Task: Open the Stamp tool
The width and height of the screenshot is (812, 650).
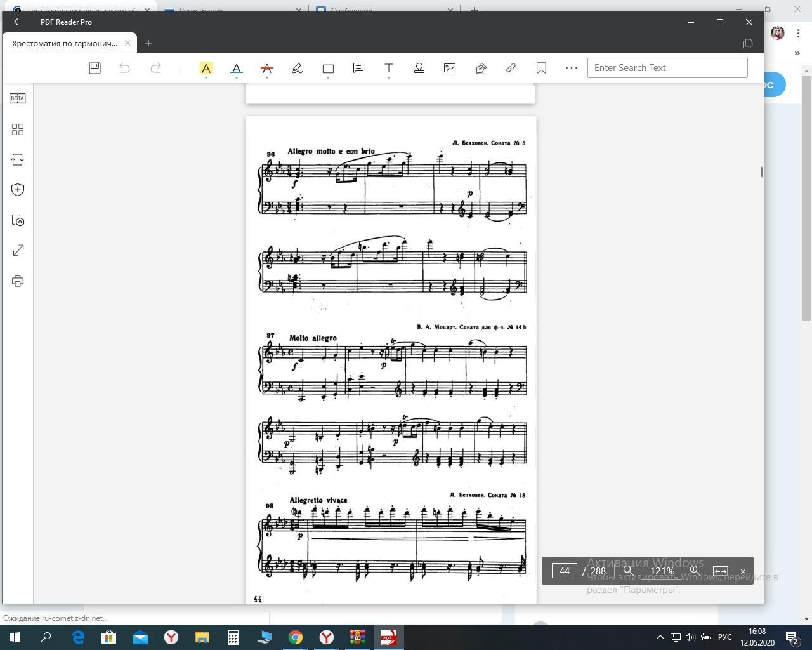Action: click(x=419, y=68)
